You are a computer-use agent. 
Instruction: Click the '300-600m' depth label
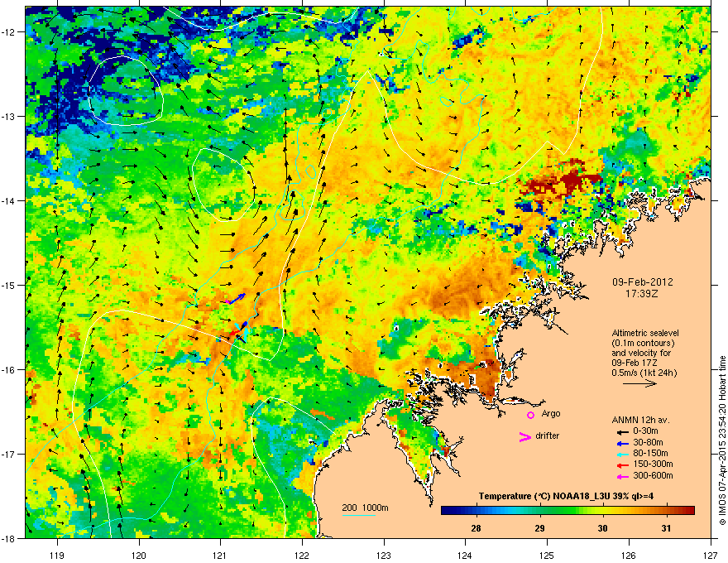pos(653,476)
